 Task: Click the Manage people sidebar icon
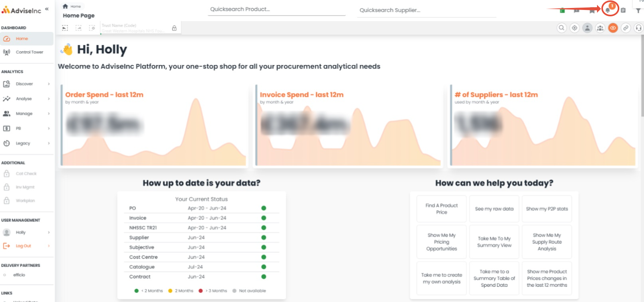coord(6,114)
